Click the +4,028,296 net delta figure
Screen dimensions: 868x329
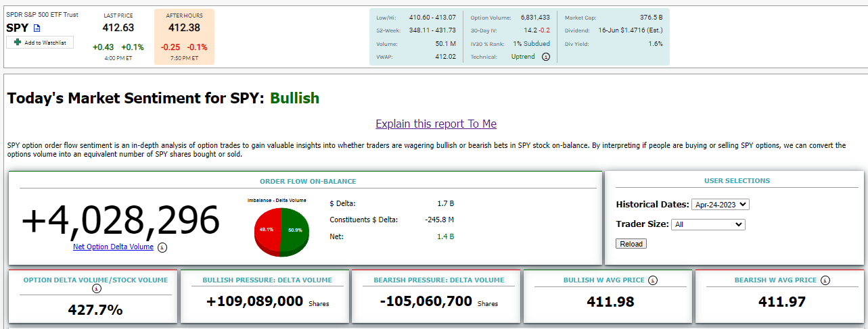(121, 220)
